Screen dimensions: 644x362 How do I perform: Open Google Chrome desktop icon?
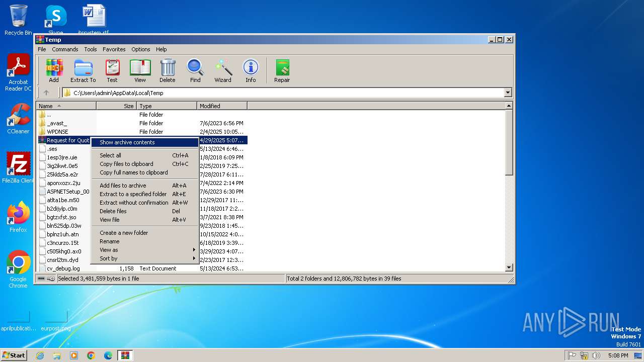point(18,269)
